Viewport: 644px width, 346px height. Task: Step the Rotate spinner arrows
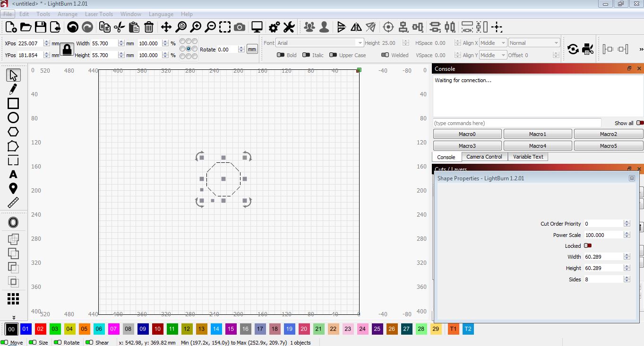click(241, 50)
